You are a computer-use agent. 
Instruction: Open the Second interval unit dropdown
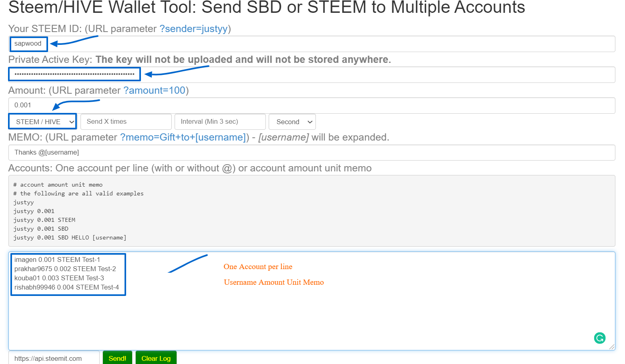pos(292,122)
